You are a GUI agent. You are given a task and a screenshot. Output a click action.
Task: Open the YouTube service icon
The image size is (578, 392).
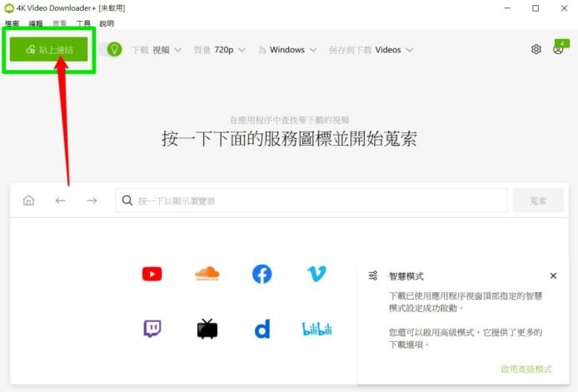pos(152,274)
